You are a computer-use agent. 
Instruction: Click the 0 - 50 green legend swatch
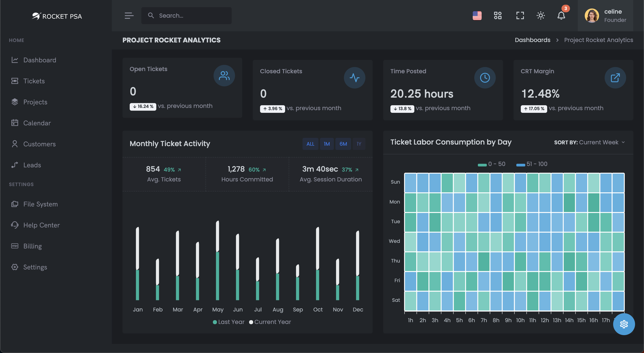pyautogui.click(x=482, y=165)
